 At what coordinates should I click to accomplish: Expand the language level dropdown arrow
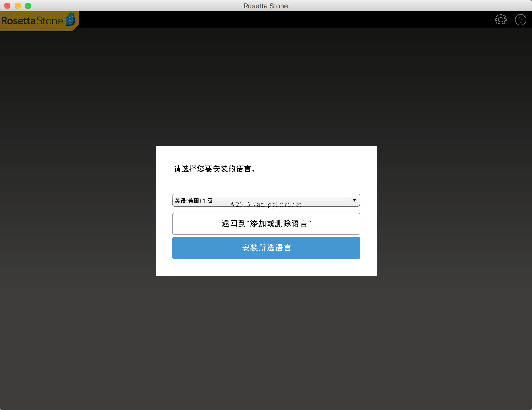(354, 200)
